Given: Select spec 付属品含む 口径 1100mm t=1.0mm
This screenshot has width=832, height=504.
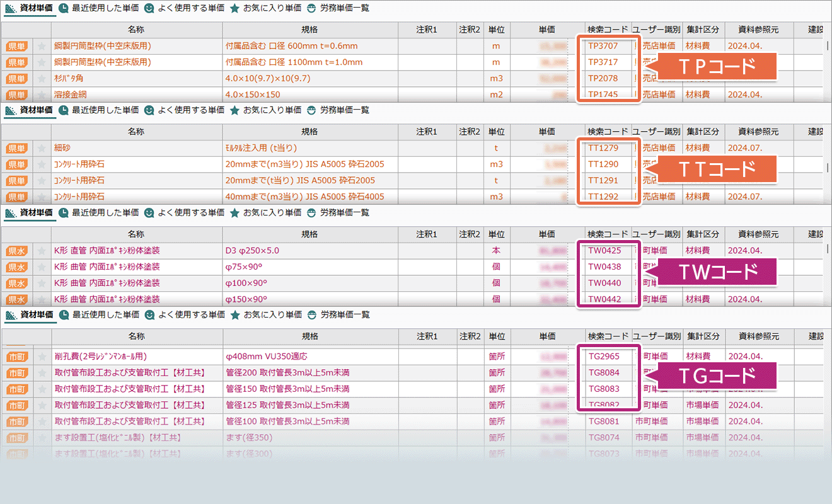Looking at the screenshot, I should click(x=309, y=62).
